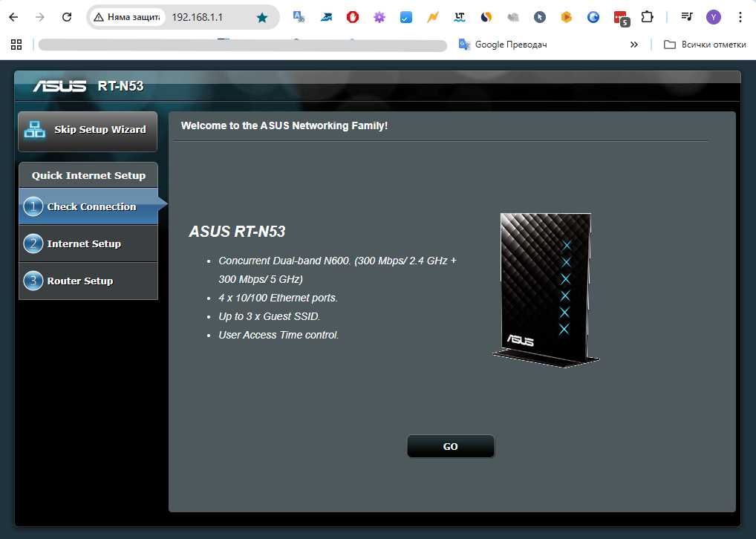This screenshot has width=756, height=539.
Task: Click the 'Няма защита' security label
Action: tap(134, 17)
